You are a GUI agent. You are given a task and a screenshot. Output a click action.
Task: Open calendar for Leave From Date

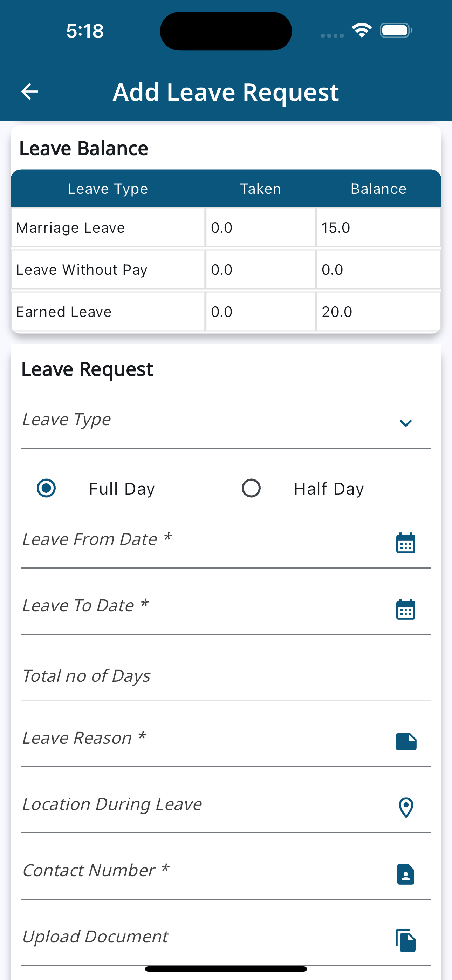tap(406, 543)
